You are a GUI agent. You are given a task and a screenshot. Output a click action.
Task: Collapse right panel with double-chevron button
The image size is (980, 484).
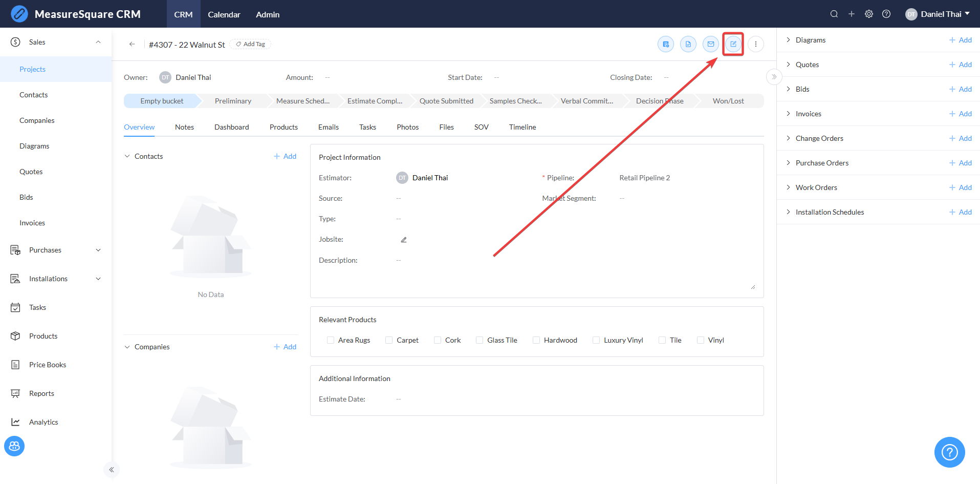[774, 77]
